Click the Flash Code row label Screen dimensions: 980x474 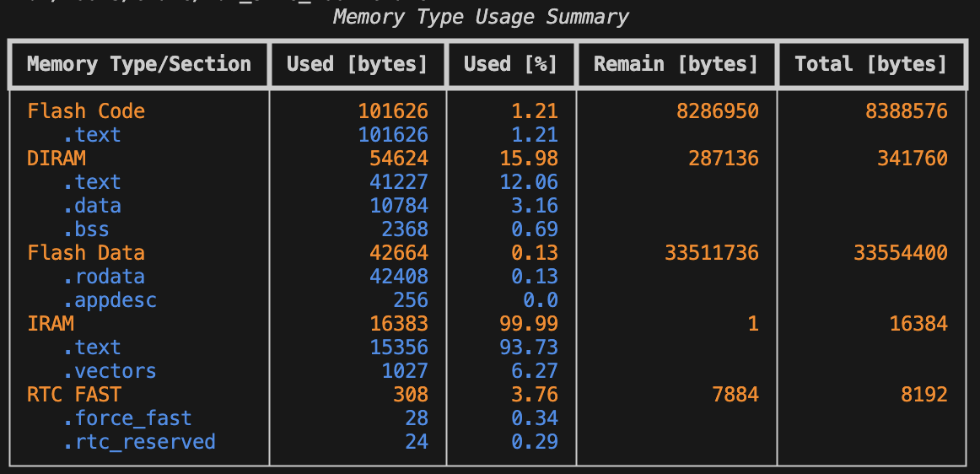86,111
